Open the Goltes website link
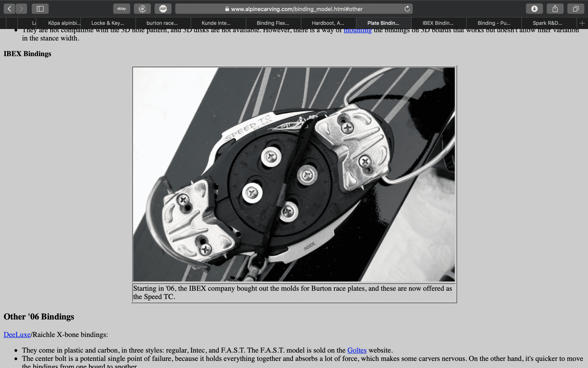Screen dimensions: 588x368 pos(357,350)
